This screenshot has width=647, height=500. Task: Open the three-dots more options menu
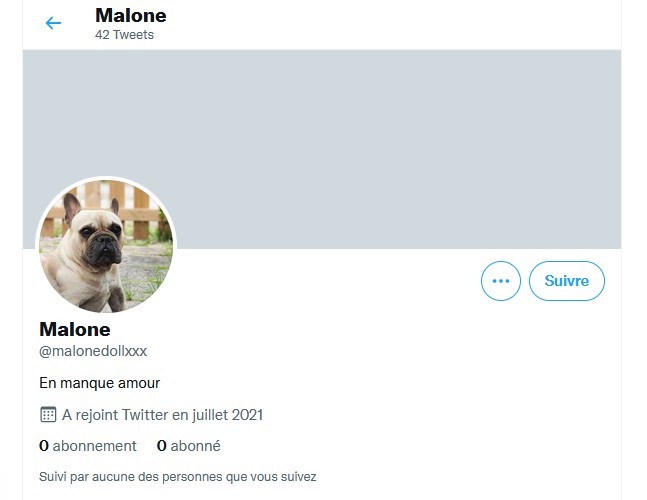(x=501, y=281)
